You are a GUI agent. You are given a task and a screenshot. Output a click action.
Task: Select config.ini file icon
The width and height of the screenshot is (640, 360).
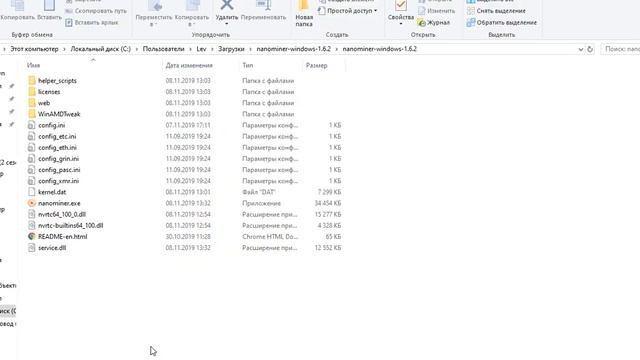(x=31, y=125)
